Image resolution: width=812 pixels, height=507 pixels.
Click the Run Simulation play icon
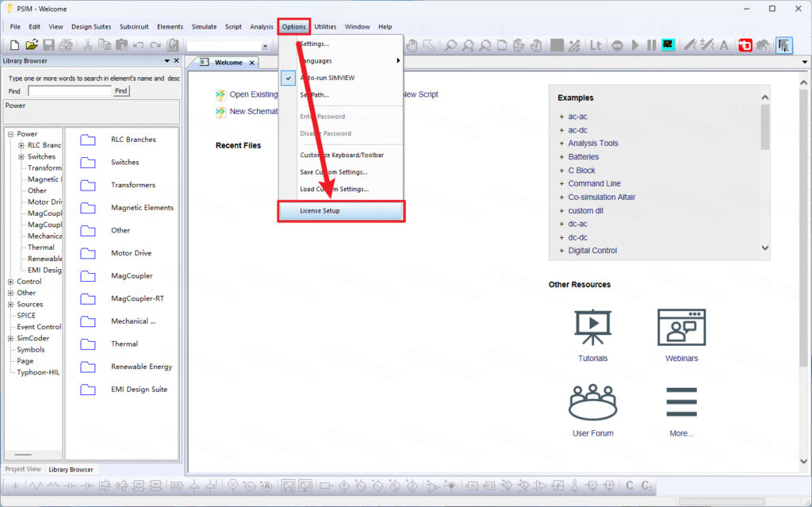pos(635,45)
